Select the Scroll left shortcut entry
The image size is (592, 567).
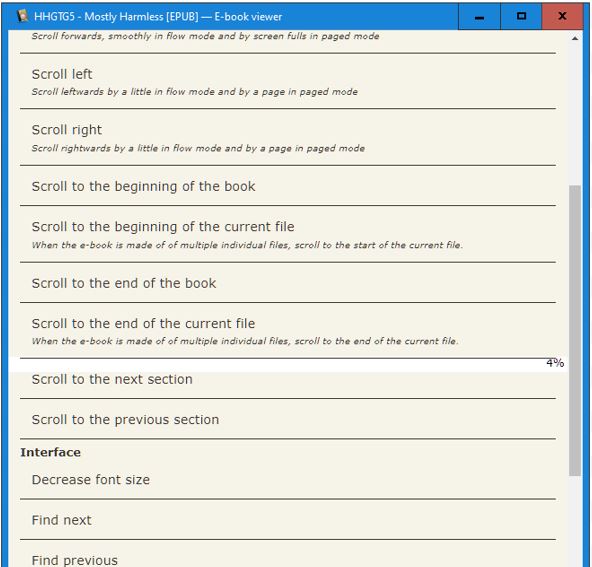(288, 81)
